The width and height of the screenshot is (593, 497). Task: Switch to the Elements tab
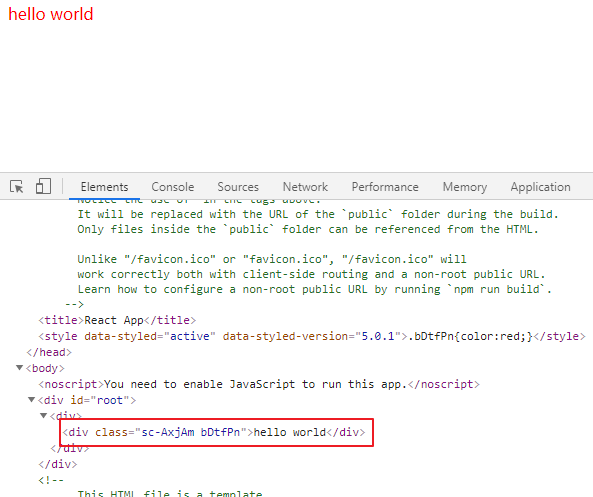pyautogui.click(x=104, y=187)
